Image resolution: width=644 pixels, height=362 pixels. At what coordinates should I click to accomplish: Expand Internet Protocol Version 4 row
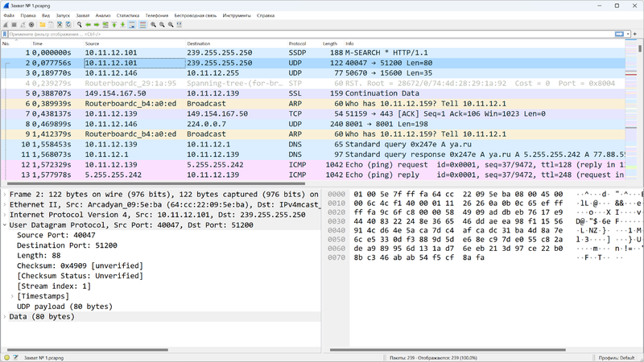pyautogui.click(x=5, y=215)
